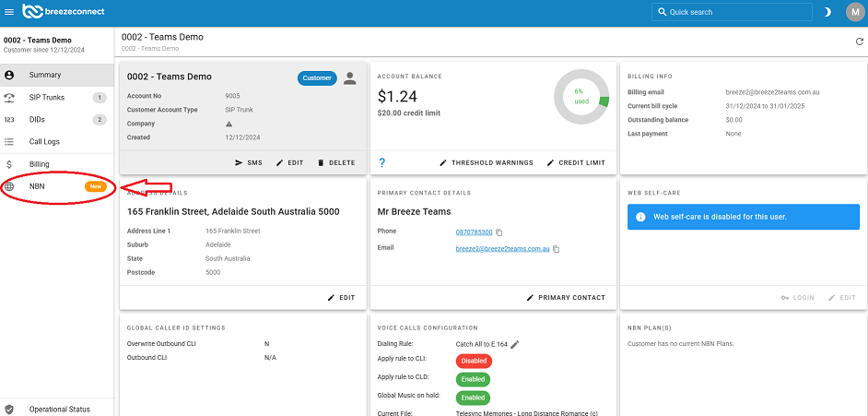Click the SMS button
Viewport: 868px width, 416px height.
pos(249,163)
